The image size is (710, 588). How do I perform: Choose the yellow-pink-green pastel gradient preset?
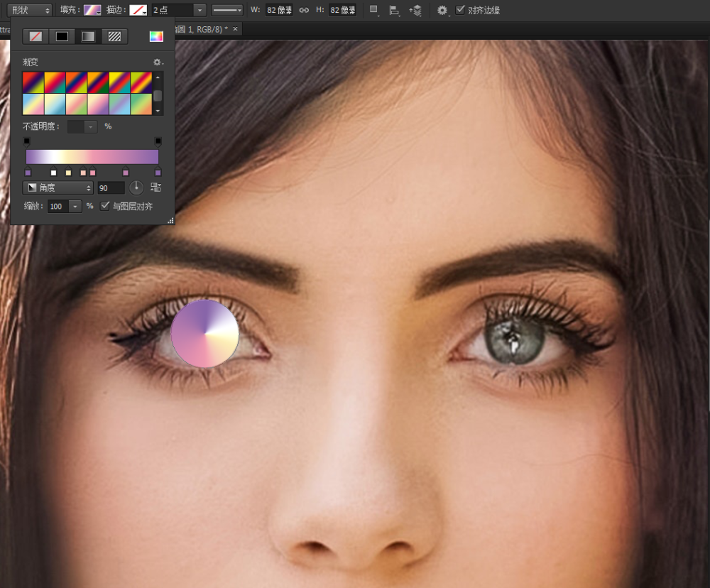77,104
